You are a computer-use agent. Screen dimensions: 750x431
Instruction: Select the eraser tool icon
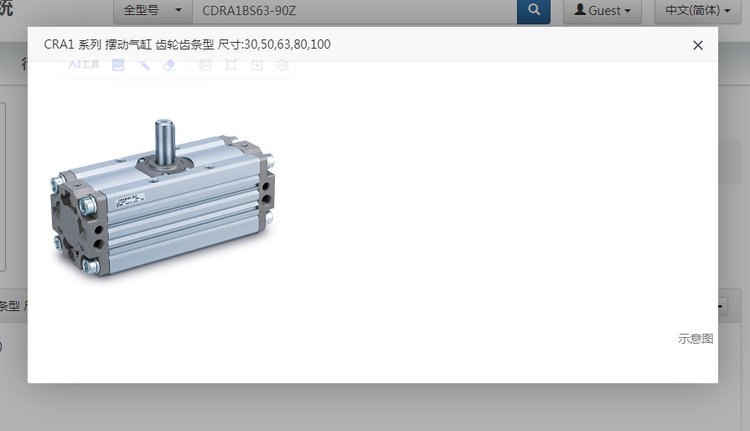click(x=169, y=65)
